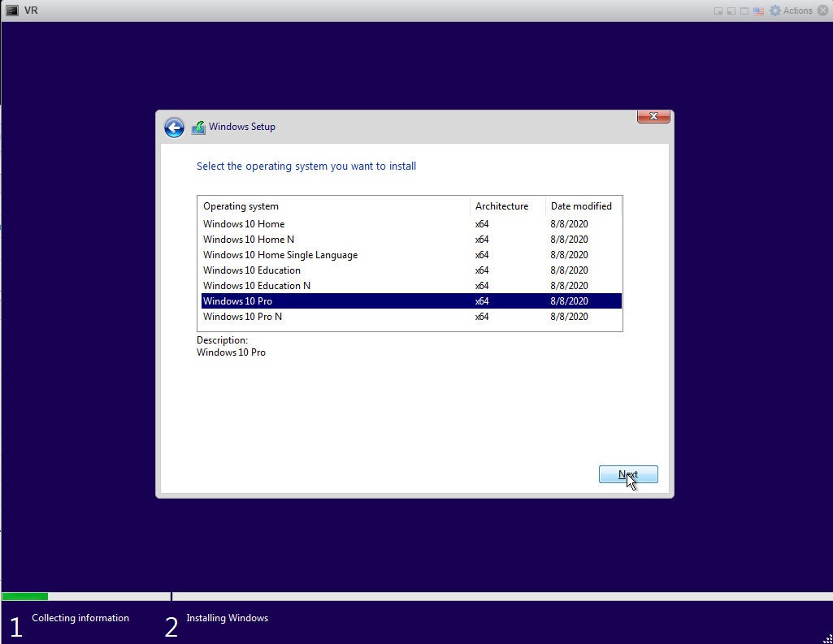This screenshot has height=644, width=833.
Task: Click the VR title text
Action: [31, 10]
